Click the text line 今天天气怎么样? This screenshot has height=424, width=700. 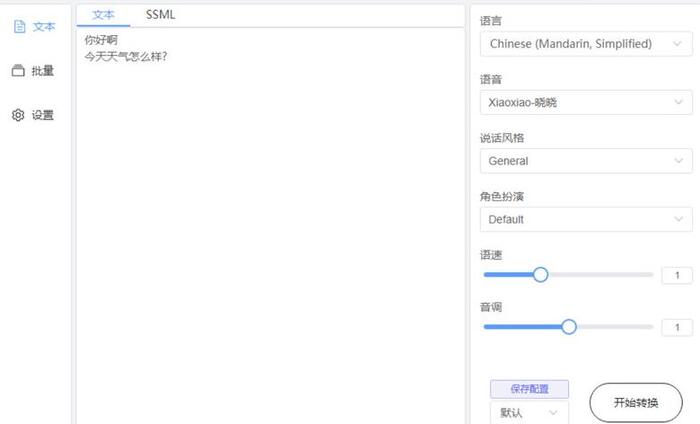click(125, 57)
